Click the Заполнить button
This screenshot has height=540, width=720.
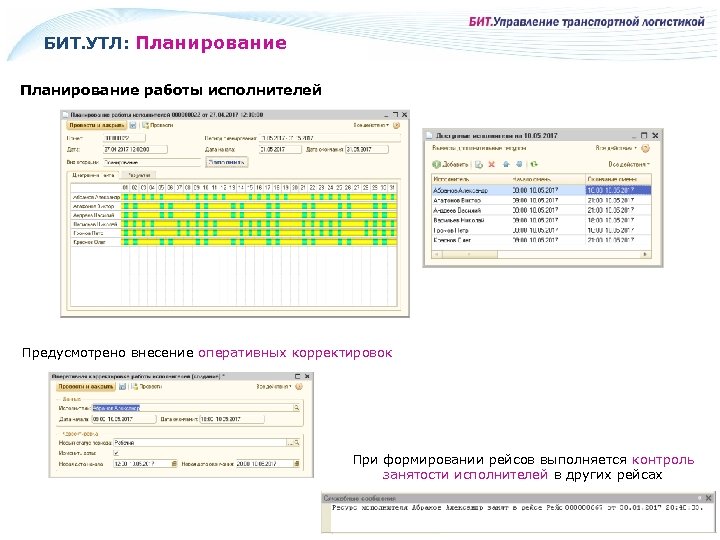coord(226,162)
